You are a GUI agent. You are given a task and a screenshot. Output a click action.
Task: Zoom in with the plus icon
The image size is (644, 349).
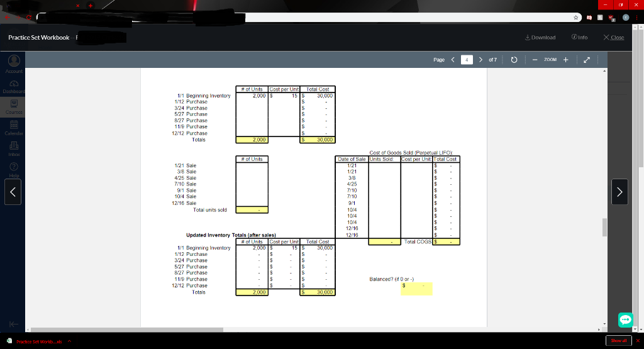pyautogui.click(x=565, y=60)
